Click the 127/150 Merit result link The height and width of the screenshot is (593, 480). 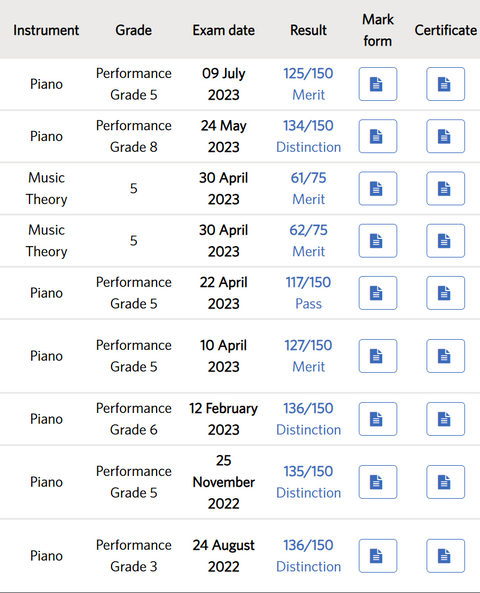(x=308, y=356)
